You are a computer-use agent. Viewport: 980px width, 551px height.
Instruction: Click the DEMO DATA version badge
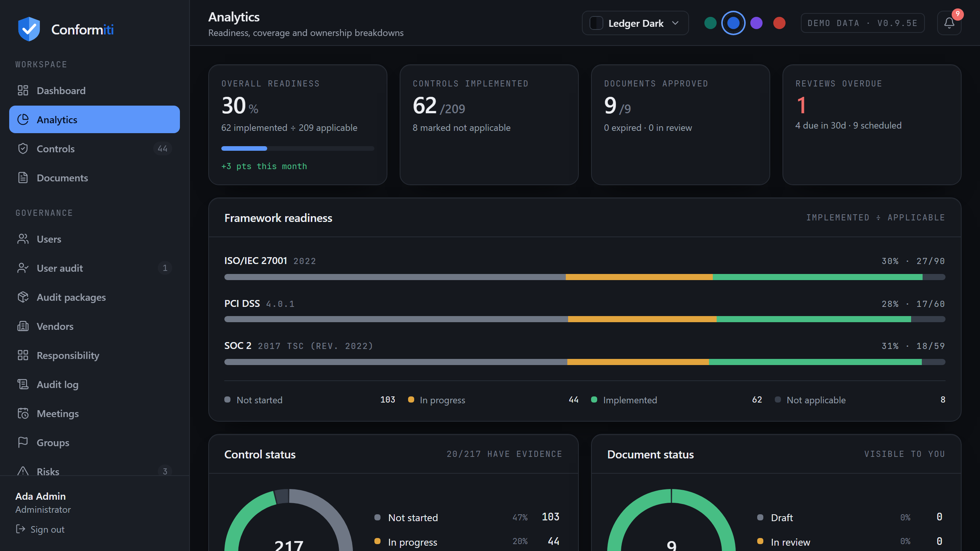click(x=862, y=23)
